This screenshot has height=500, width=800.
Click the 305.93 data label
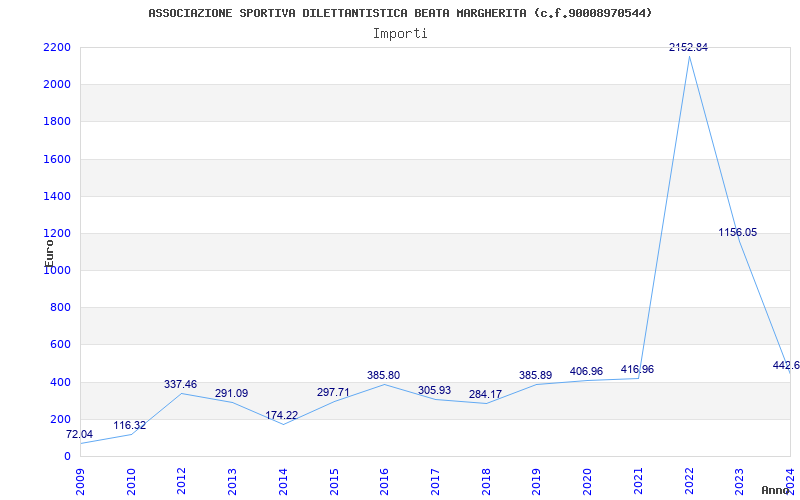(434, 390)
